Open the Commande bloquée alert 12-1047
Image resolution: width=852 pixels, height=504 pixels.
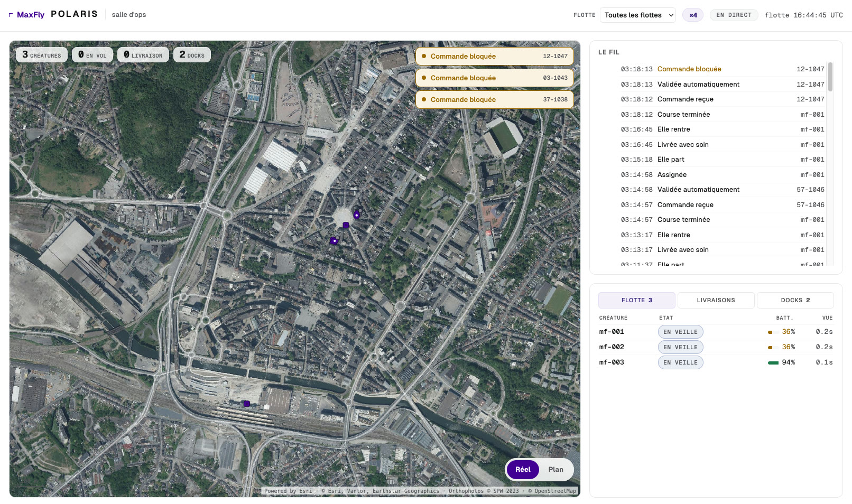click(x=495, y=57)
